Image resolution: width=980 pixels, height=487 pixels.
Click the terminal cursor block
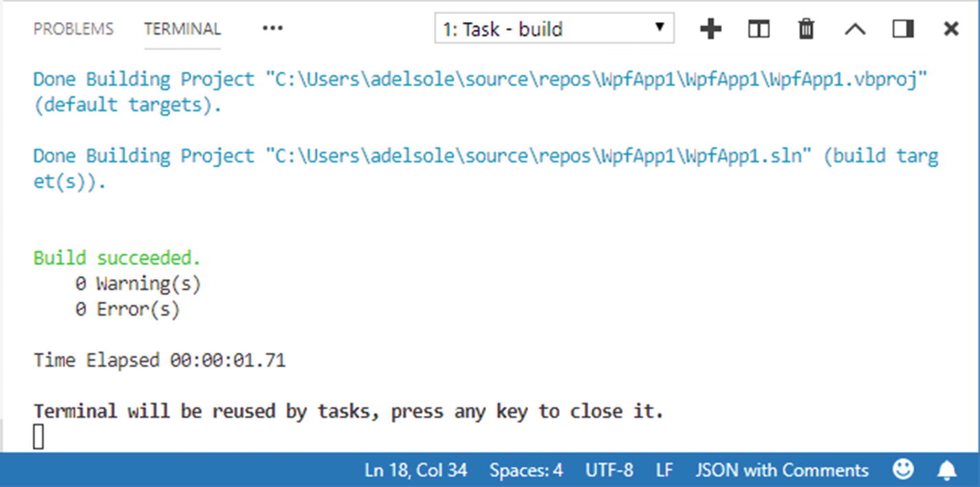pyautogui.click(x=39, y=437)
